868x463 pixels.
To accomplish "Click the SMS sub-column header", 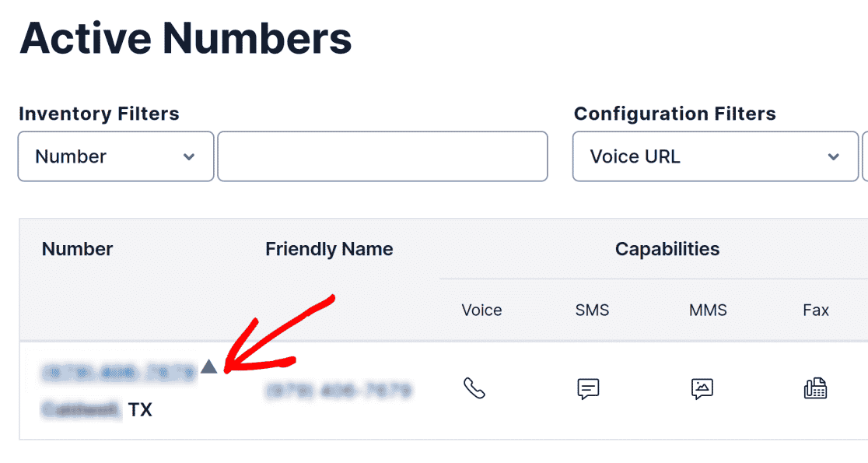I will coord(592,310).
